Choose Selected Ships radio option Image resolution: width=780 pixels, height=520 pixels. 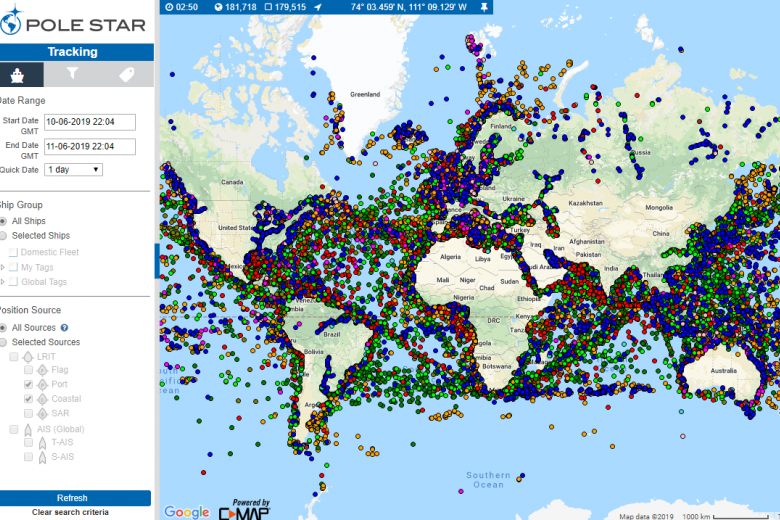(x=3, y=236)
